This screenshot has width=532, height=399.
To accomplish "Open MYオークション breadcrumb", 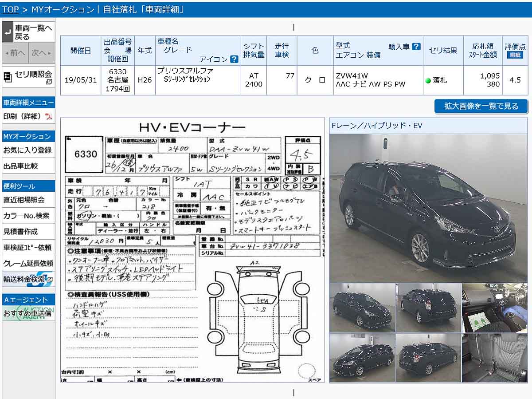I will [63, 9].
